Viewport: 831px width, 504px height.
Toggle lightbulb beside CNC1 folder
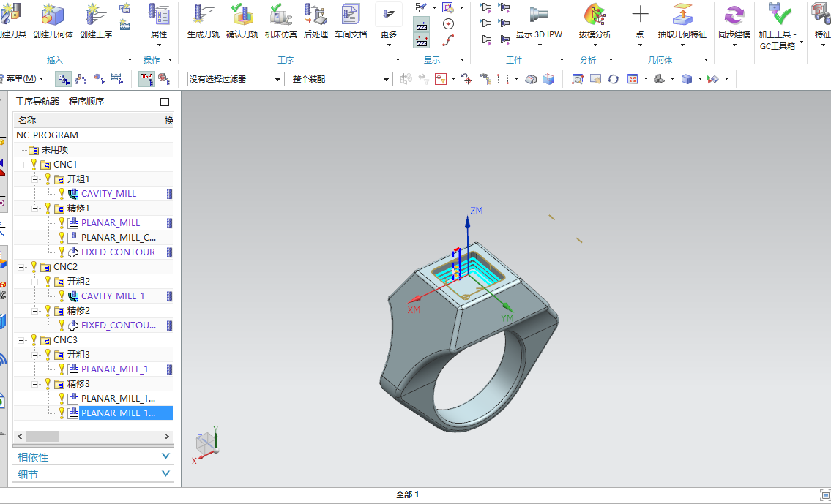[x=34, y=164]
